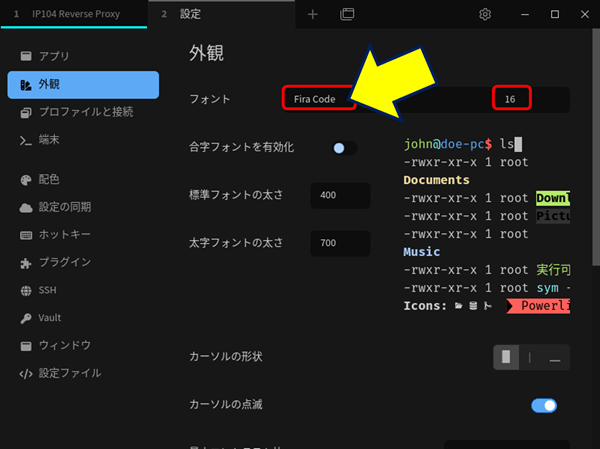Click the Music text in terminal preview

pyautogui.click(x=421, y=252)
